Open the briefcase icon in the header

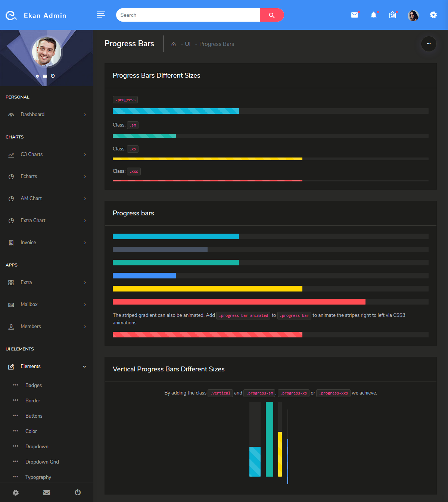pos(392,15)
